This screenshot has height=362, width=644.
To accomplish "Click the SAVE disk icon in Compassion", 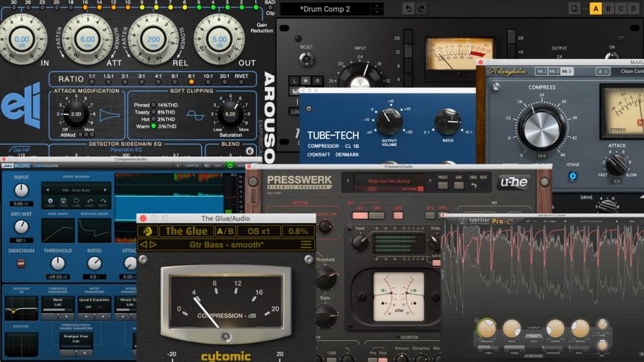I will coord(63,202).
